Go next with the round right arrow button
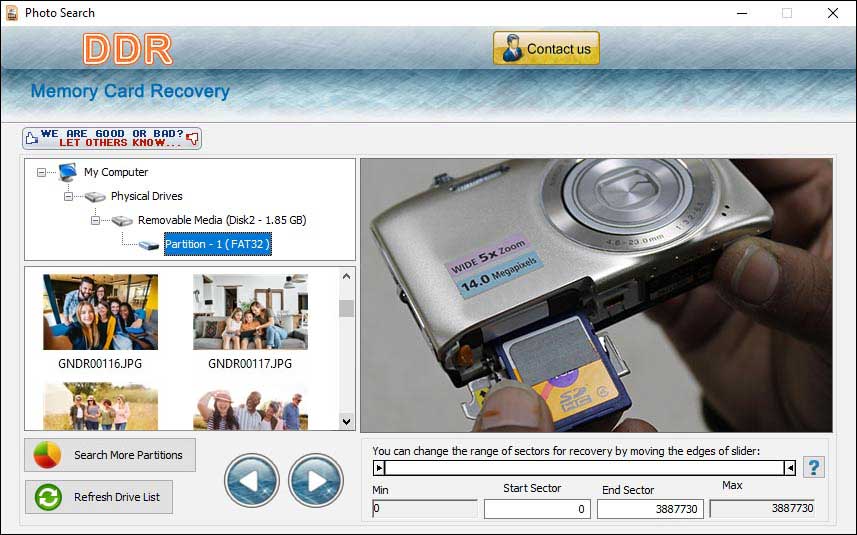 click(x=316, y=481)
